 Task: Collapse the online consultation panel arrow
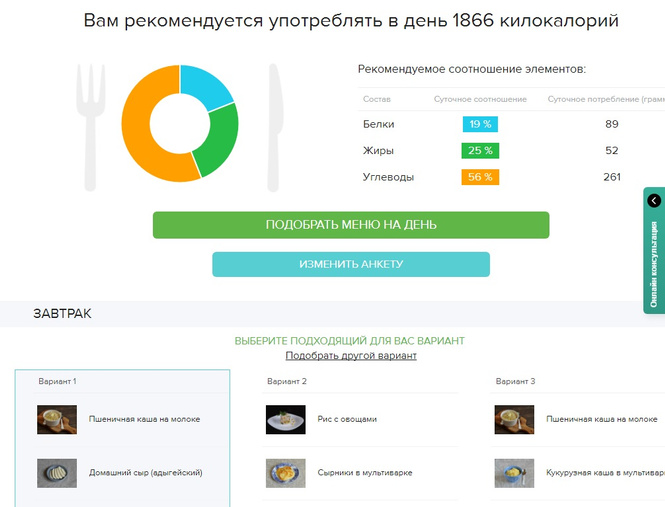[x=654, y=200]
